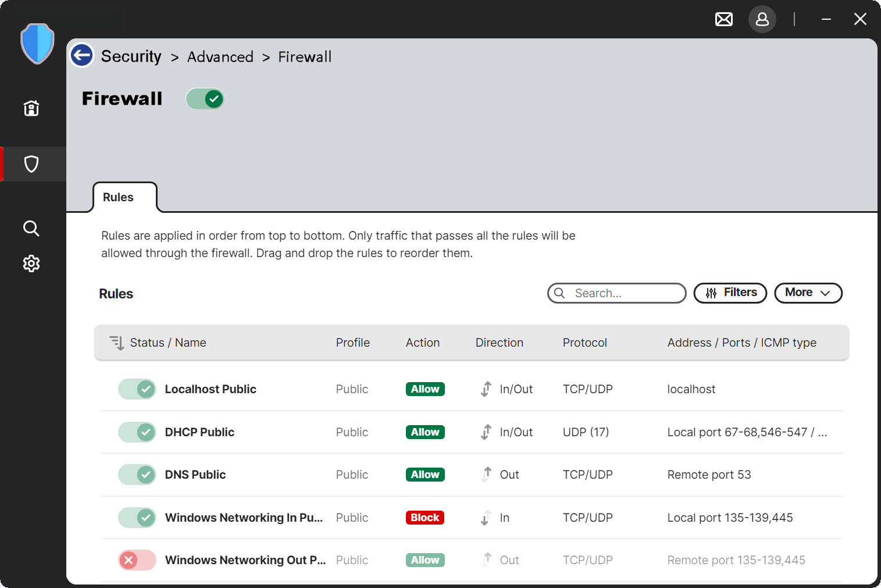Open the home dashboard sidebar icon

tap(31, 108)
